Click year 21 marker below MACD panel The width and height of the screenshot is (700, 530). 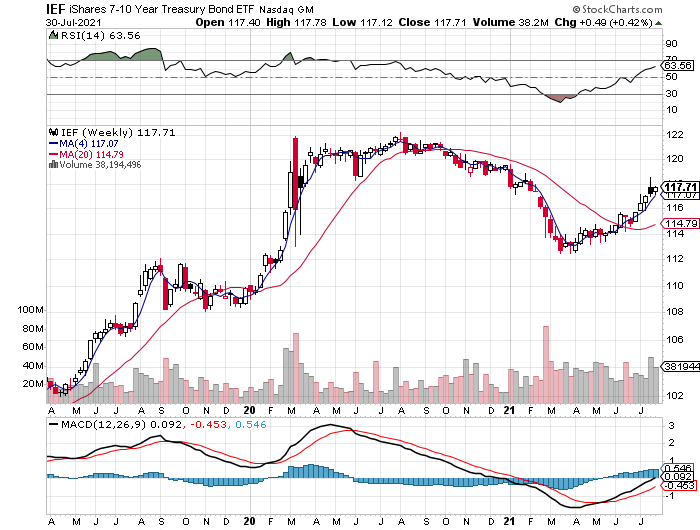point(509,522)
